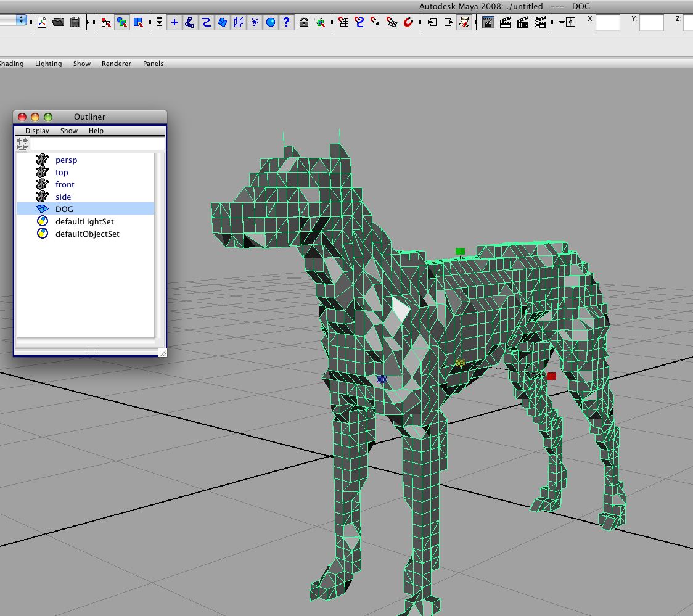Click the Save Scene floppy icon
Image resolution: width=693 pixels, height=616 pixels.
(x=75, y=22)
